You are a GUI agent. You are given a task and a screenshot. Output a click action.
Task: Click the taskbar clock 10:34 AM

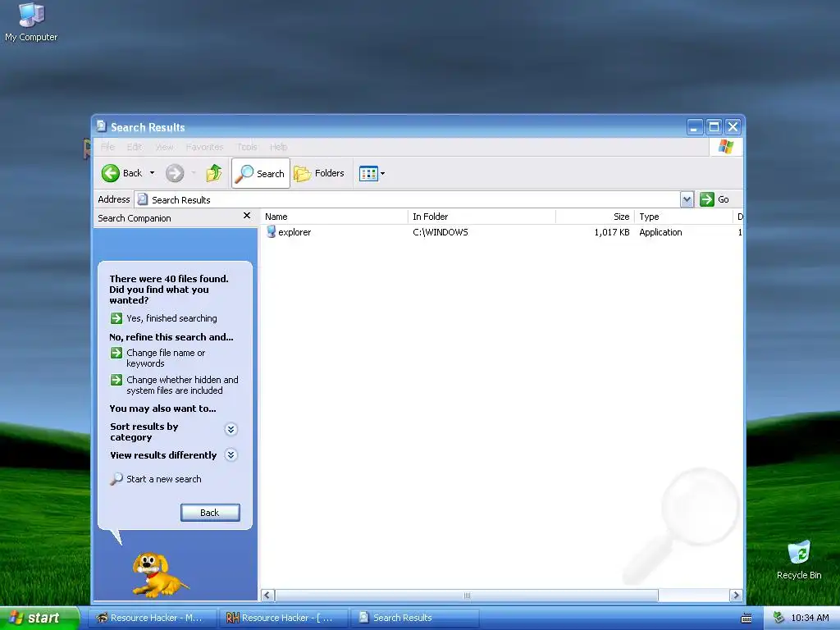pyautogui.click(x=810, y=618)
